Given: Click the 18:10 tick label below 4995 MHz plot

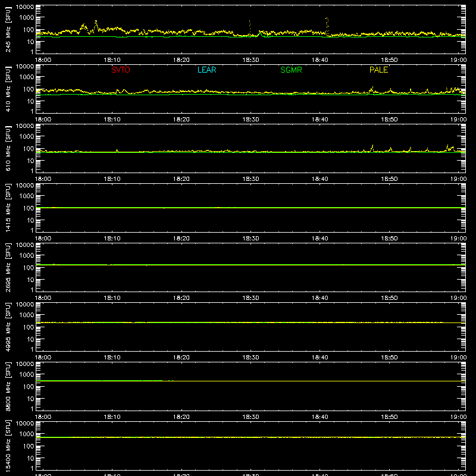Looking at the screenshot, I should [112, 358].
